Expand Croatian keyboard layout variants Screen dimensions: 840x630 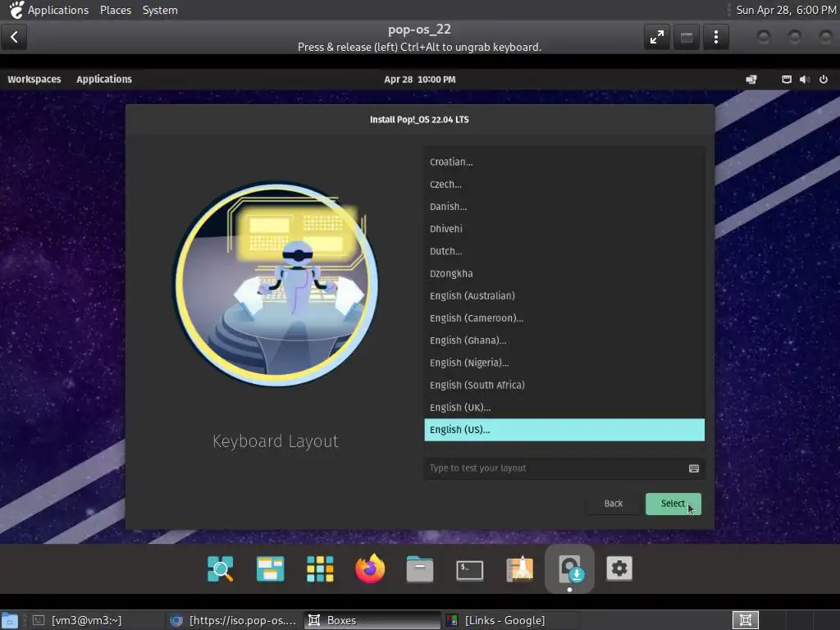click(564, 162)
